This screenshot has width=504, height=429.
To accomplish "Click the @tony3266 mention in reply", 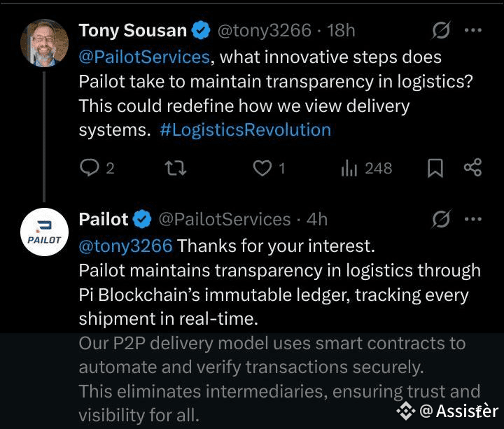I will point(125,246).
